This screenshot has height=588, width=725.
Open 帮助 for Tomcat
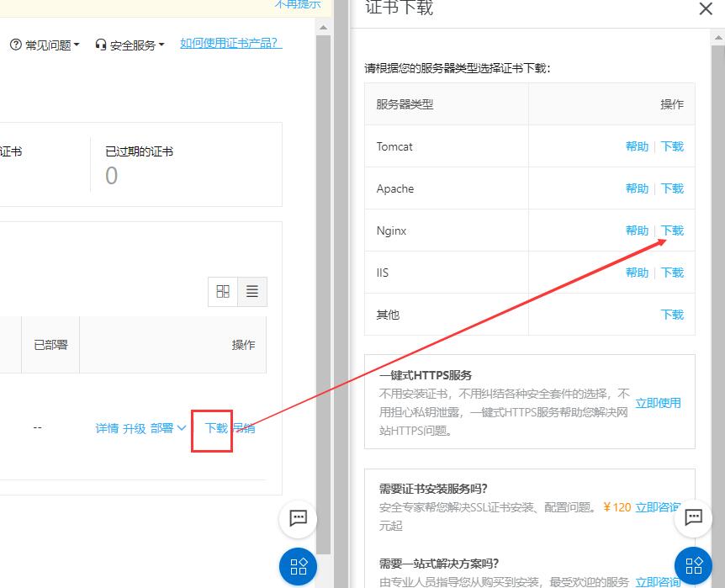click(637, 146)
